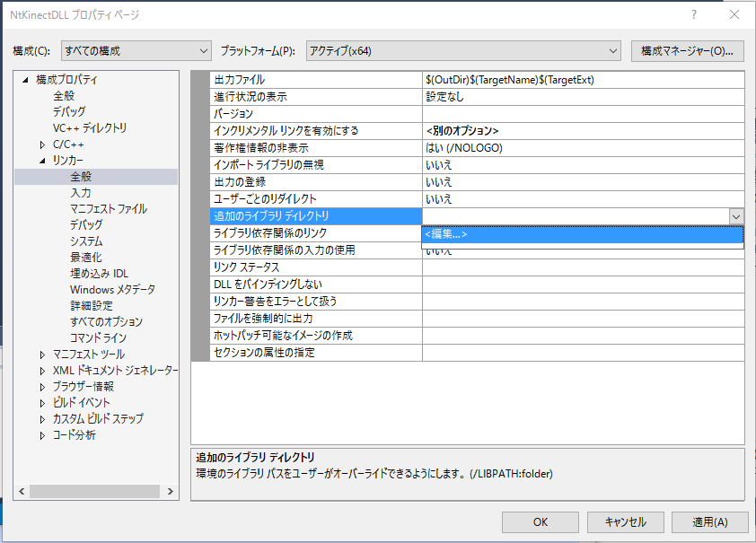
Task: Click dropdown arrow for 追加のライブラリ ディレクトリ
Action: [x=735, y=216]
